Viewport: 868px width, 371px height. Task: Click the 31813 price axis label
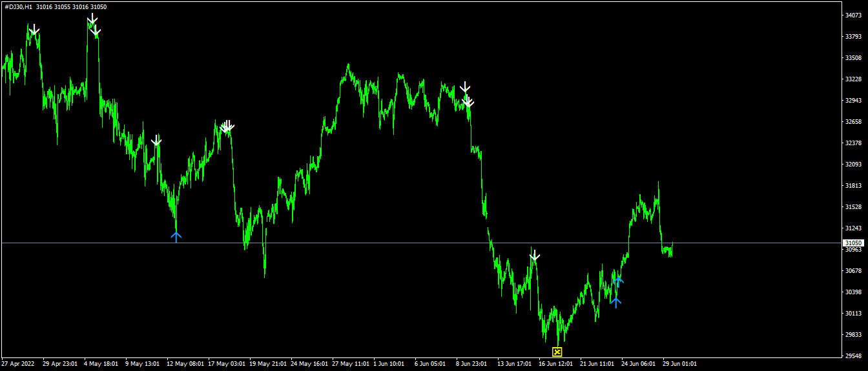point(853,185)
